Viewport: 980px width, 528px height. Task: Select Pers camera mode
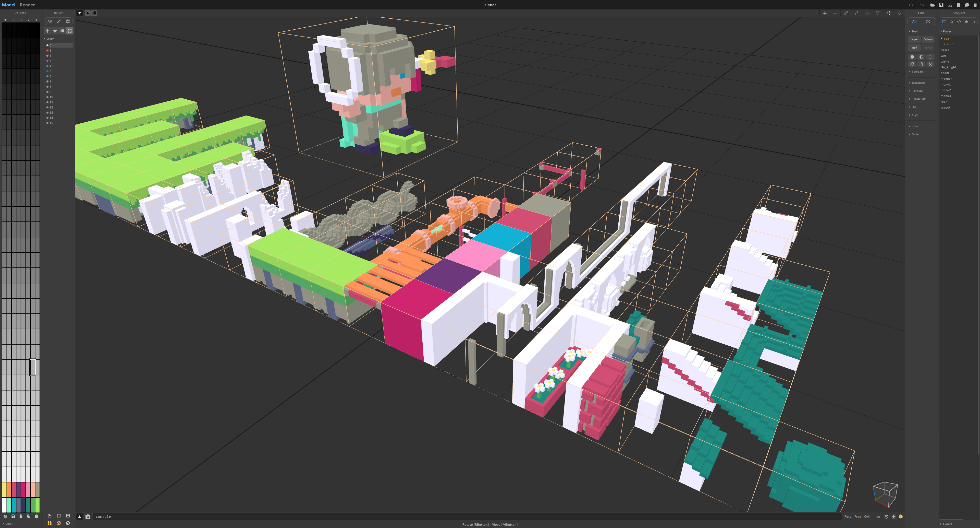coord(848,517)
